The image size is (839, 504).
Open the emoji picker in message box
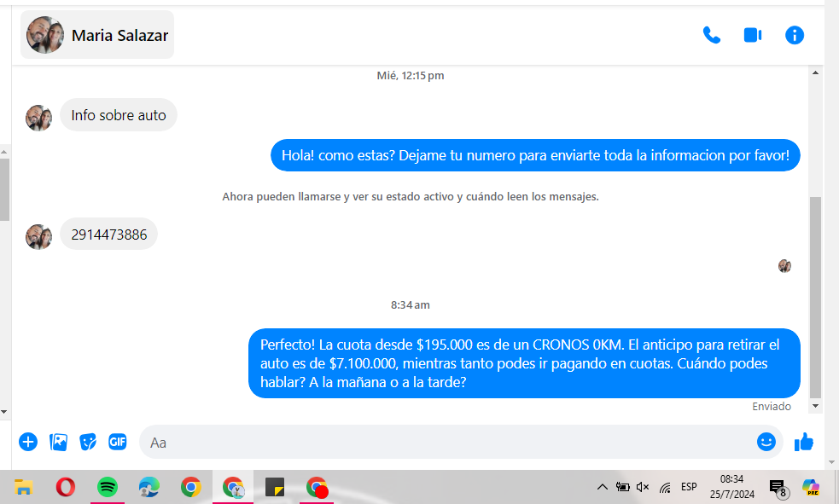[x=766, y=442]
